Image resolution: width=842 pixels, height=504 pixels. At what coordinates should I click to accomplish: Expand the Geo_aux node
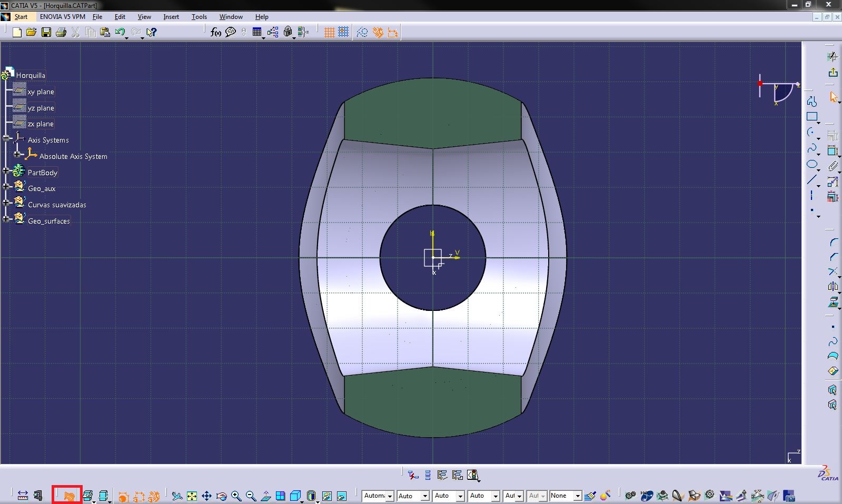tap(6, 186)
